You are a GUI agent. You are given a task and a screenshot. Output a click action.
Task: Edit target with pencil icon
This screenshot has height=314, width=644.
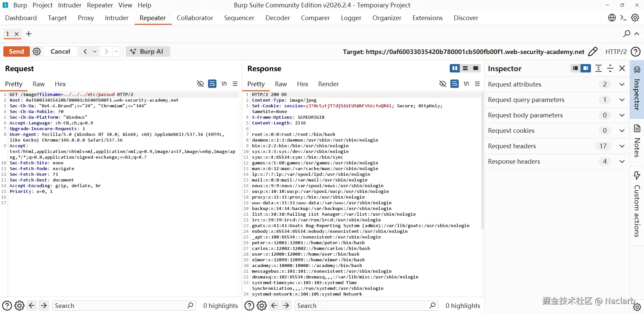593,52
